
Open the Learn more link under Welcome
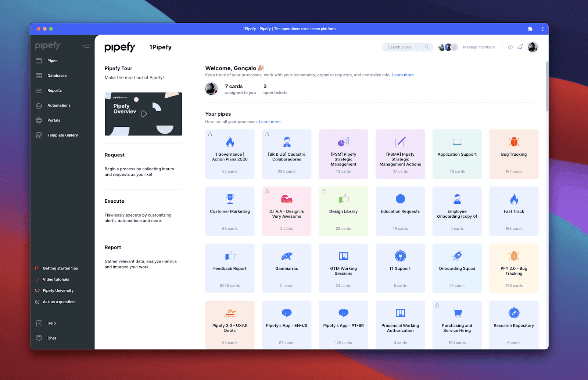tap(403, 75)
